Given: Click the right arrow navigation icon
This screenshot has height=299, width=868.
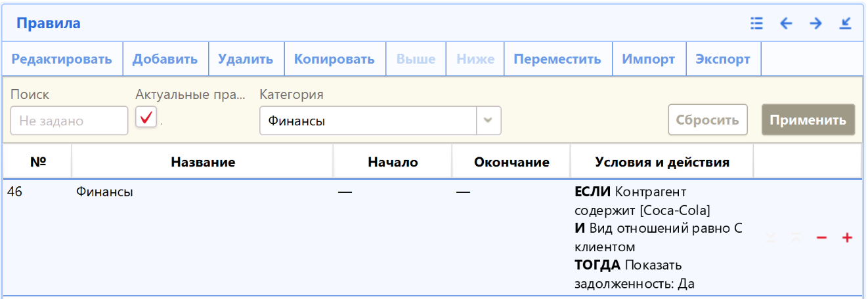Looking at the screenshot, I should tap(815, 24).
